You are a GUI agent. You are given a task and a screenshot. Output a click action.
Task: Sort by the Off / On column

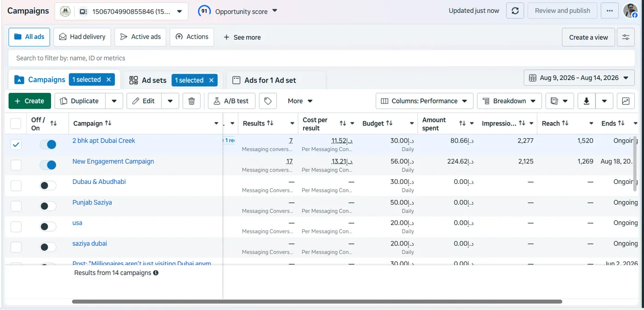[53, 123]
